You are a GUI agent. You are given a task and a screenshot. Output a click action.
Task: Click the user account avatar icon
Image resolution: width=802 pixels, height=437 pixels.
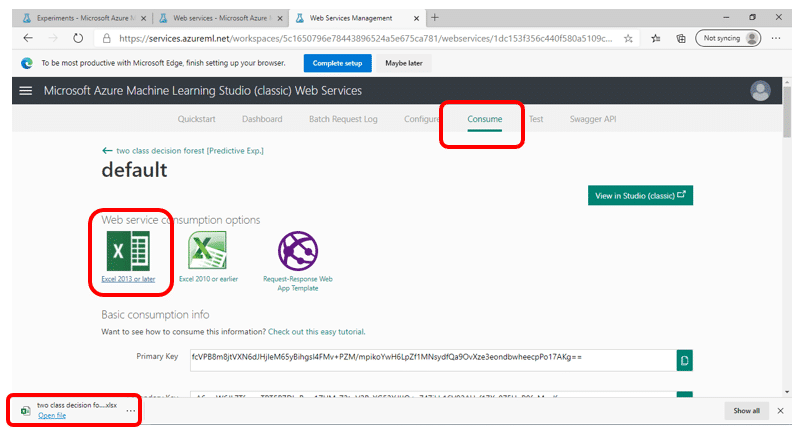click(761, 91)
